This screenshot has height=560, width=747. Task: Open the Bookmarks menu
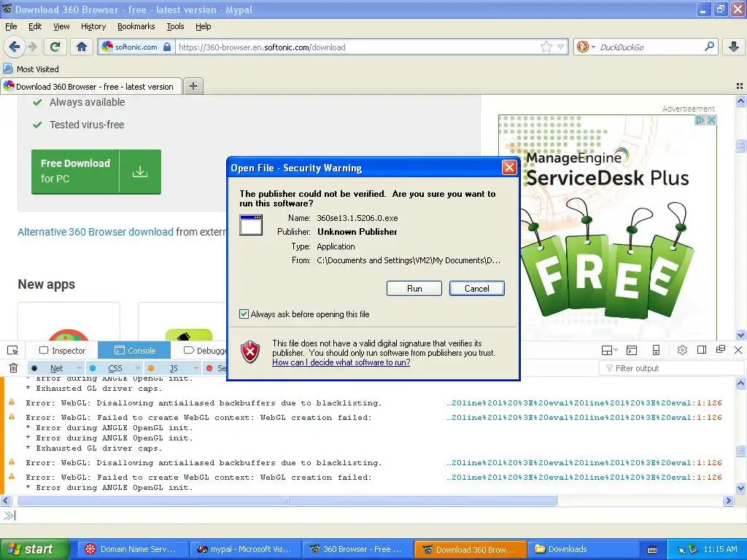(136, 26)
